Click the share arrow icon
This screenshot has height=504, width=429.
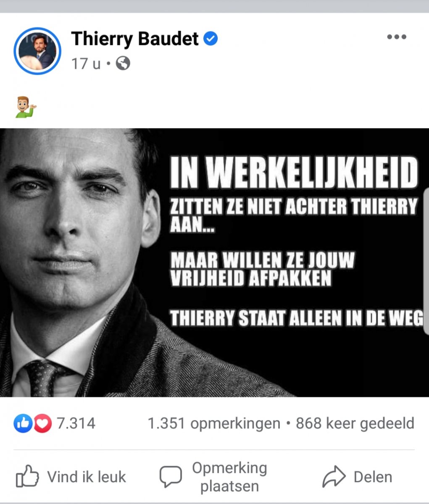point(334,477)
